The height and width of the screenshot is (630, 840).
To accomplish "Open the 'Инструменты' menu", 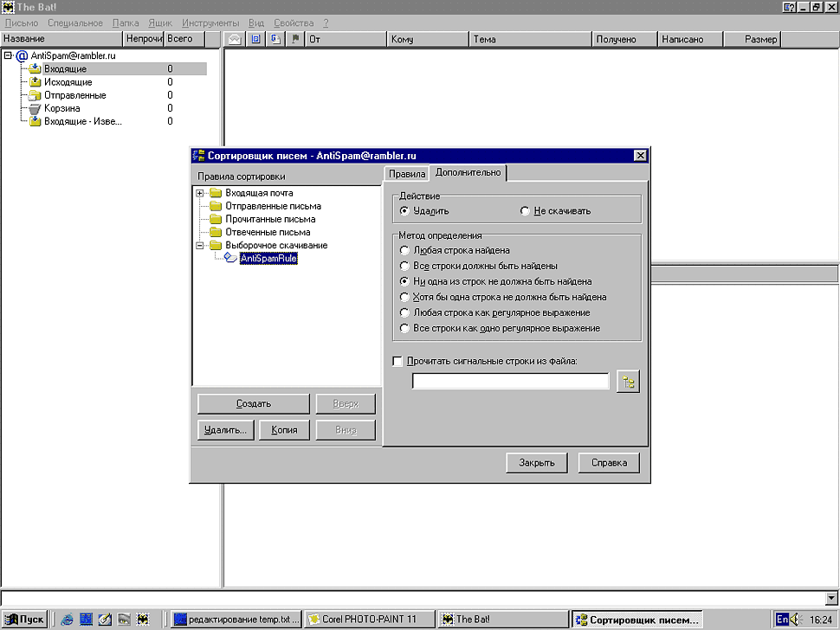I will 211,22.
